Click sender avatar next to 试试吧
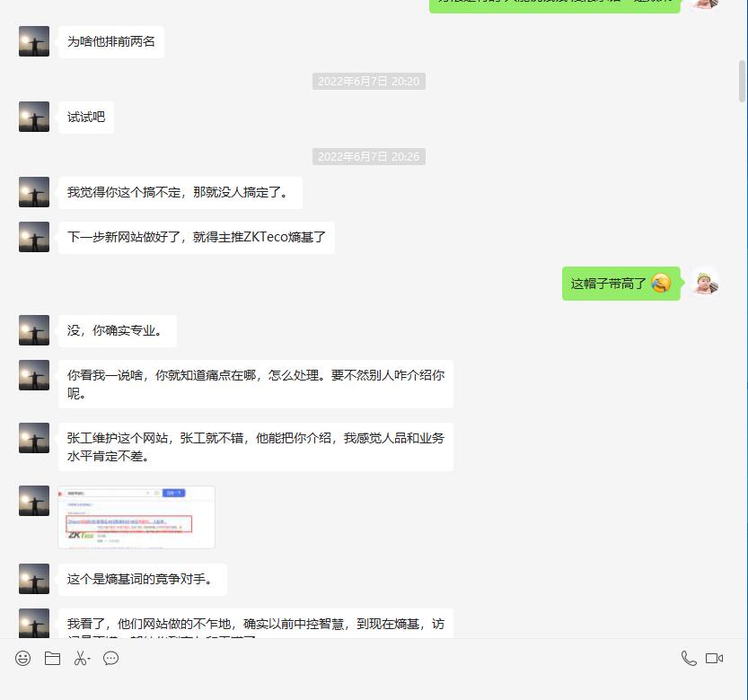The width and height of the screenshot is (748, 700). pyautogui.click(x=34, y=117)
